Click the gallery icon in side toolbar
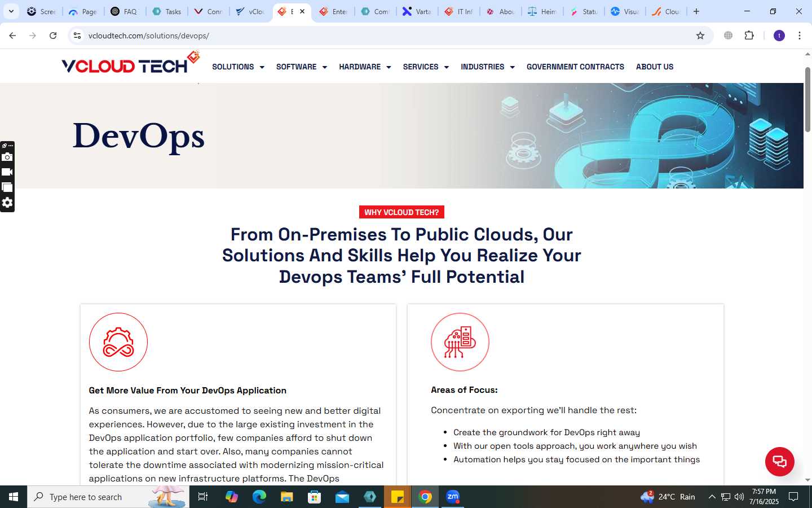The width and height of the screenshot is (812, 508). point(7,187)
